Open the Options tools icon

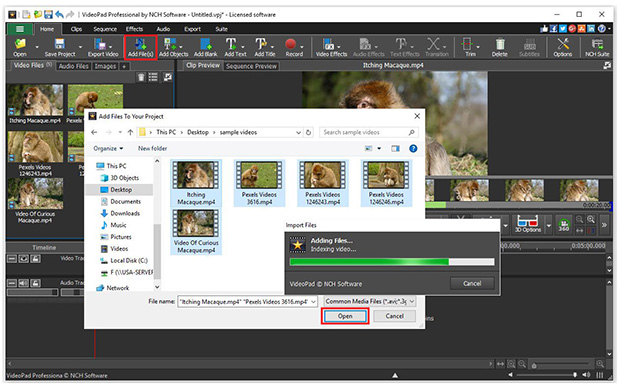pyautogui.click(x=562, y=47)
